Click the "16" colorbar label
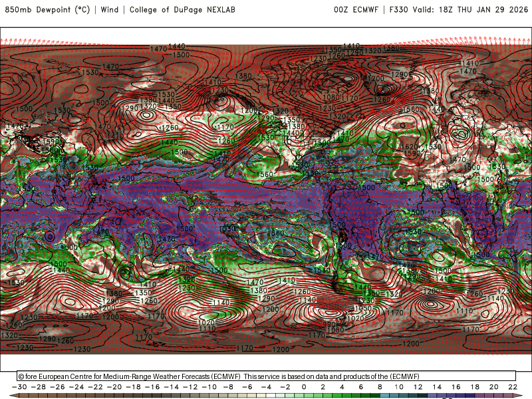Image resolution: width=532 pixels, height=399 pixels. click(456, 387)
